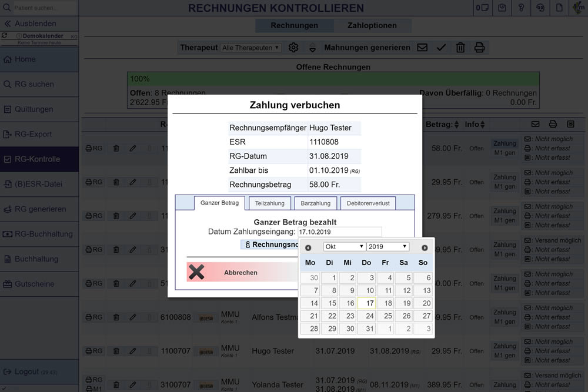Select the Barzahlung tab
Image resolution: width=588 pixels, height=392 pixels.
pyautogui.click(x=315, y=203)
